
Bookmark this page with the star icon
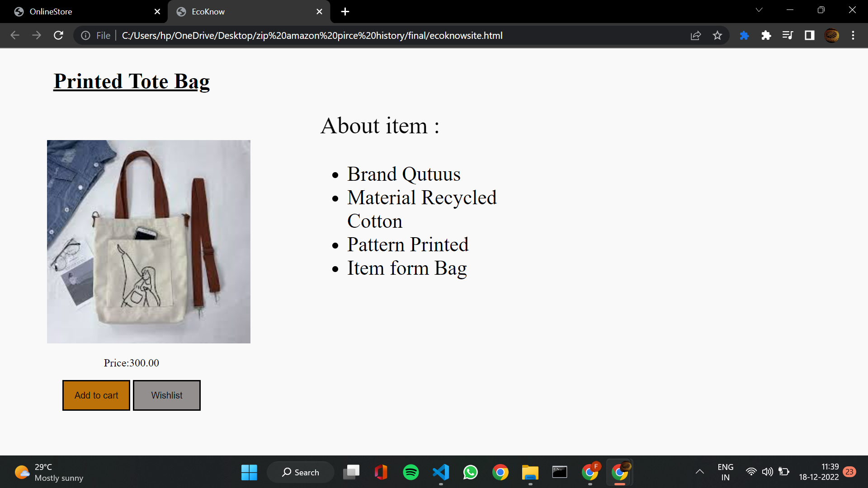click(717, 35)
